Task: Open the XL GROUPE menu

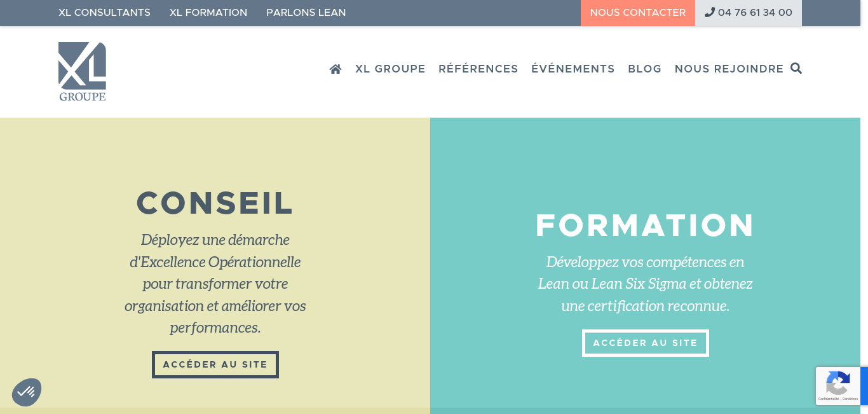Action: click(x=390, y=69)
